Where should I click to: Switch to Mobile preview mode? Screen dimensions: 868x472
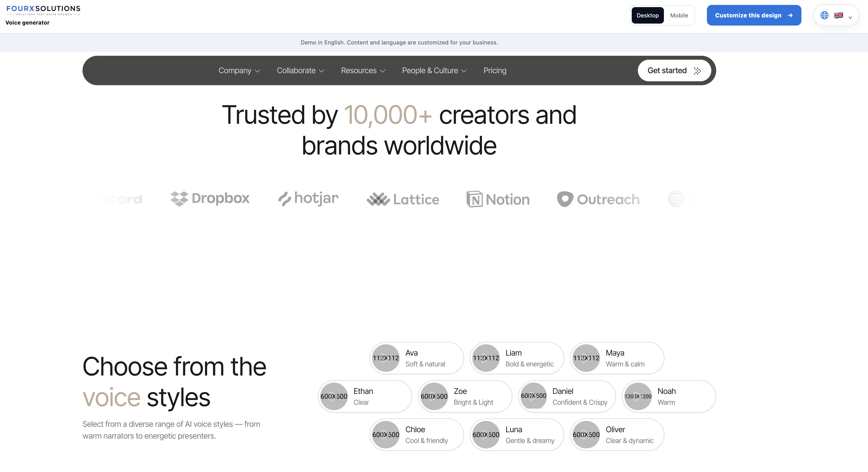pos(679,15)
